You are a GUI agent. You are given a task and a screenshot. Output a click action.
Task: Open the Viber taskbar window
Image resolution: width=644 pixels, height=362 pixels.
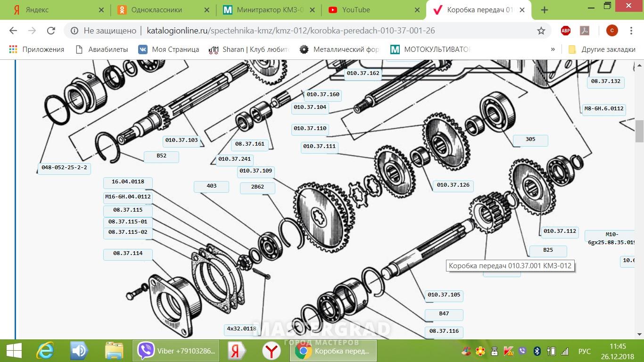176,351
